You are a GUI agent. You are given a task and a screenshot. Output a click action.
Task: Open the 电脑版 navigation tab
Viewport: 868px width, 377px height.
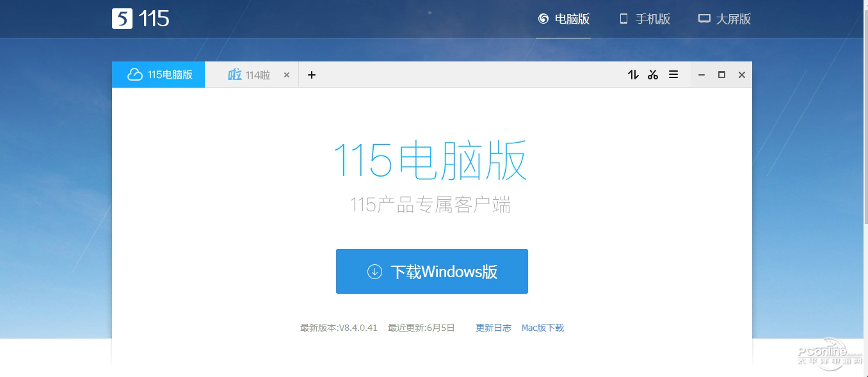pyautogui.click(x=563, y=19)
